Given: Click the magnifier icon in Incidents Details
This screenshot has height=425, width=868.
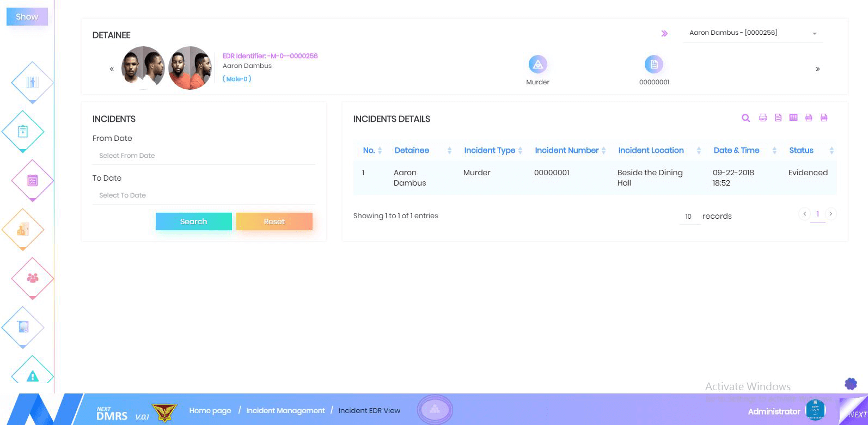Looking at the screenshot, I should pos(746,118).
